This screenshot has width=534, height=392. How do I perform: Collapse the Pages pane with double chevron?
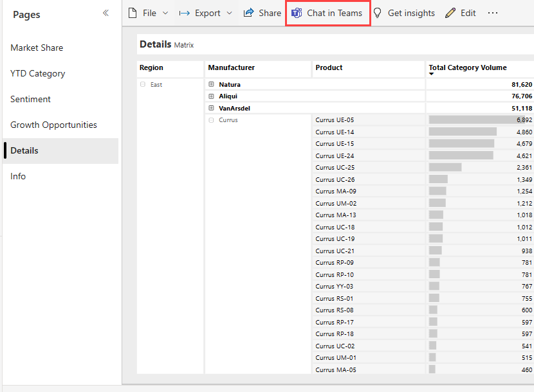tap(106, 13)
